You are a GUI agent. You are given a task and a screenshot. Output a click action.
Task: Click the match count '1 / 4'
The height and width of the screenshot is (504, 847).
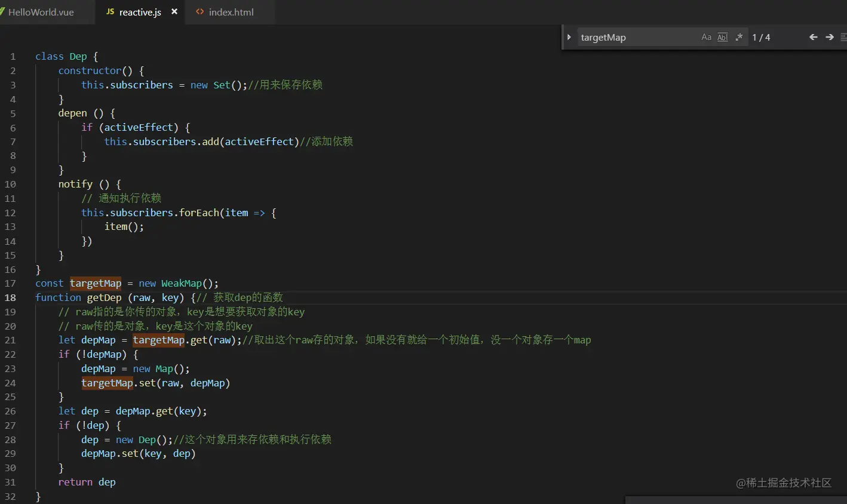click(x=761, y=37)
